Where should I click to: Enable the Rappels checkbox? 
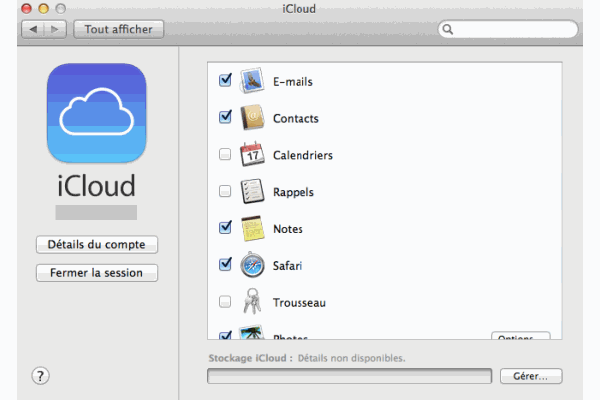click(225, 191)
